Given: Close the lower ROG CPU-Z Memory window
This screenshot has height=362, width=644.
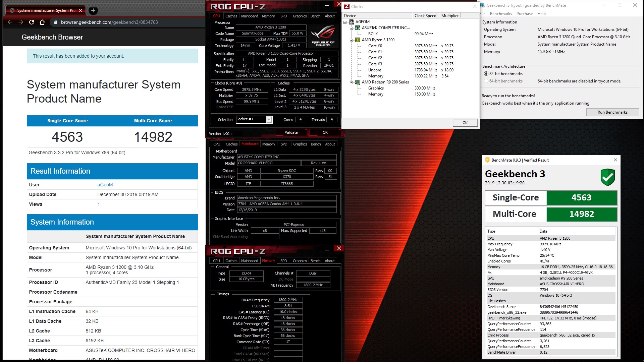Looking at the screenshot, I should coord(339,248).
